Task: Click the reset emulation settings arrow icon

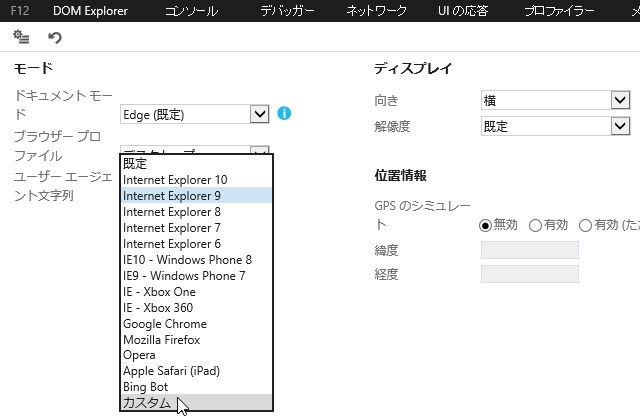Action: (x=55, y=38)
